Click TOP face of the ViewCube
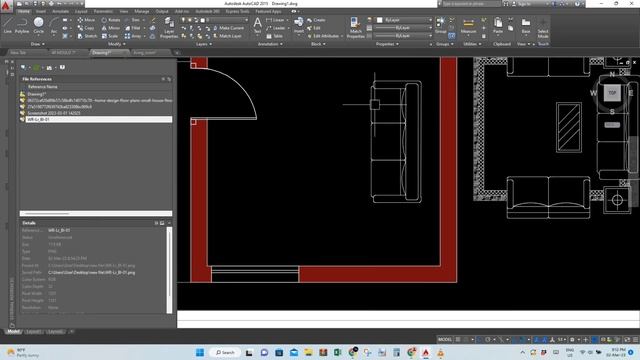 click(612, 93)
